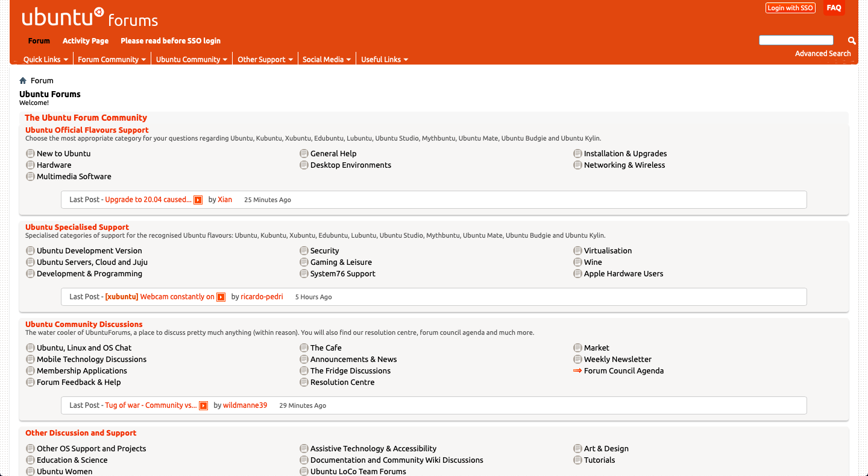Open Other OS Support and Projects
The image size is (868, 476).
pyautogui.click(x=92, y=449)
